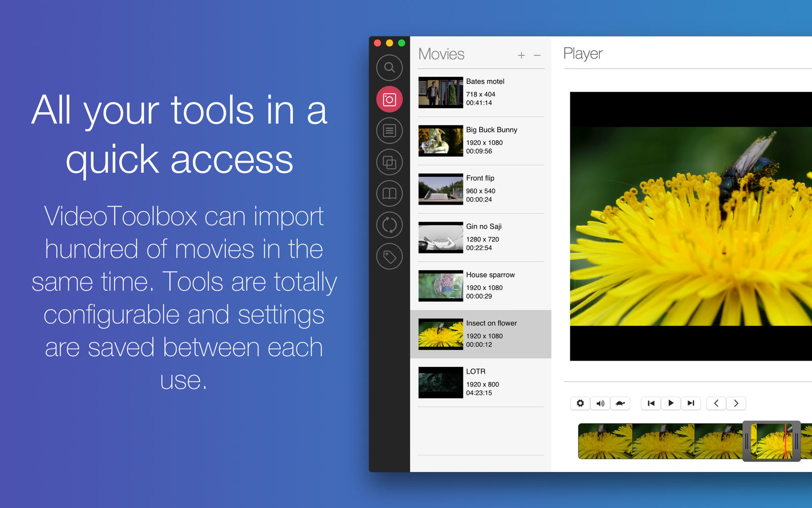This screenshot has height=508, width=812.
Task: Open player settings gear
Action: point(580,403)
